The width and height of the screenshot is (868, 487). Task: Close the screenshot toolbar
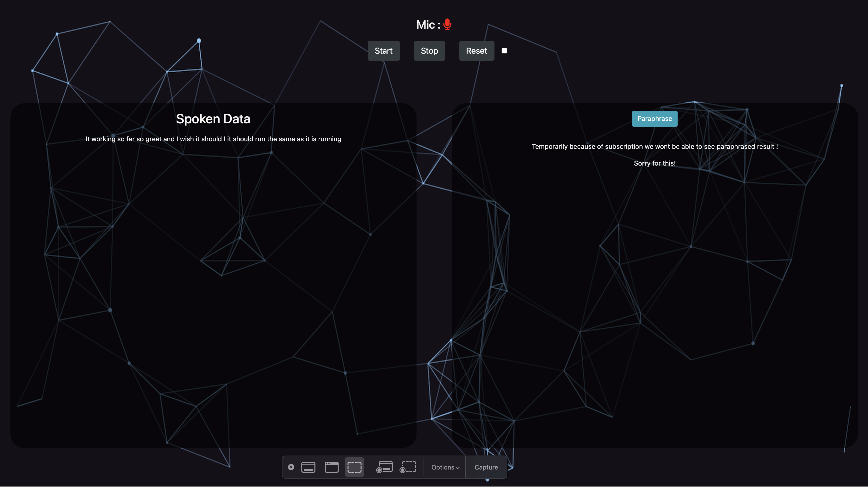(x=291, y=467)
